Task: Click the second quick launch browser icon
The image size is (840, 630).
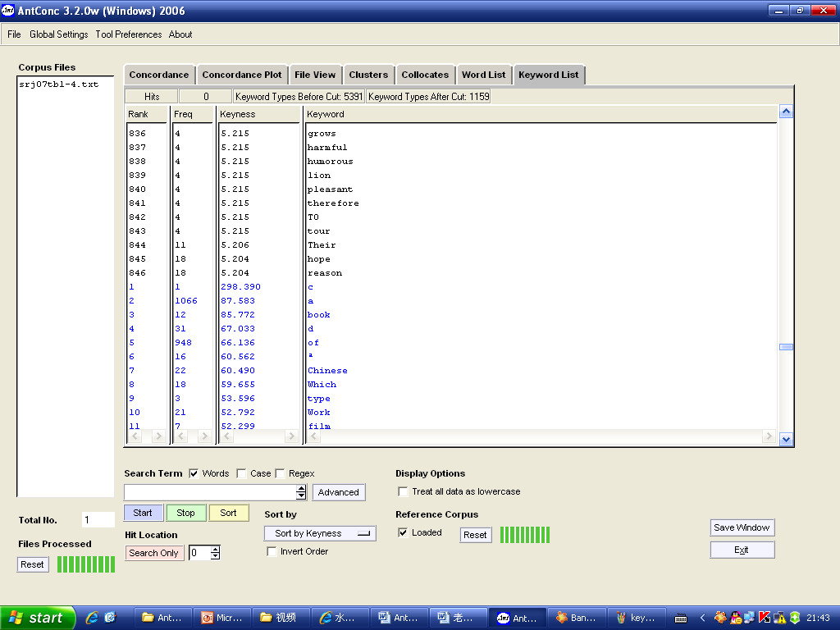Action: click(110, 618)
